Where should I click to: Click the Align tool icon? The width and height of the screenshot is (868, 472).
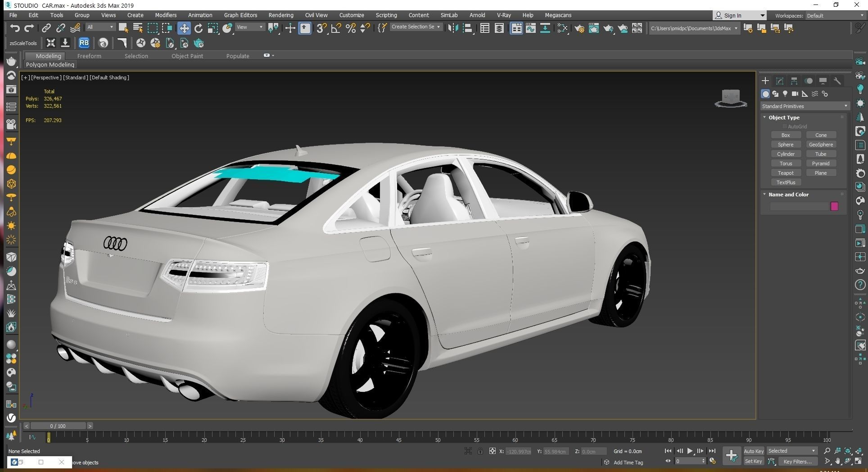coord(468,28)
